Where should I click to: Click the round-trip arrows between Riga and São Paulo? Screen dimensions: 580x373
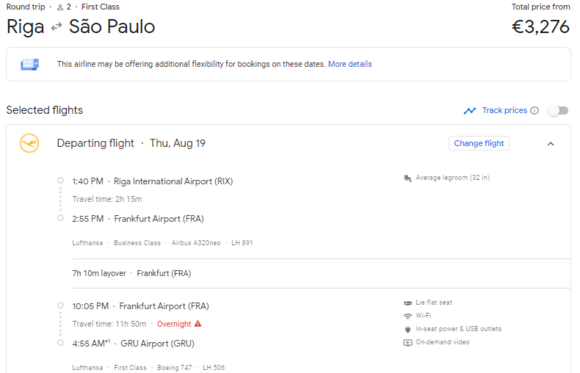56,27
